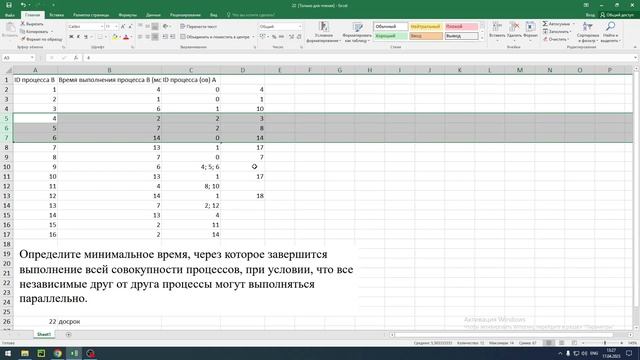Toggle bold formatting (Ж)
The image size is (640, 360).
click(x=71, y=37)
